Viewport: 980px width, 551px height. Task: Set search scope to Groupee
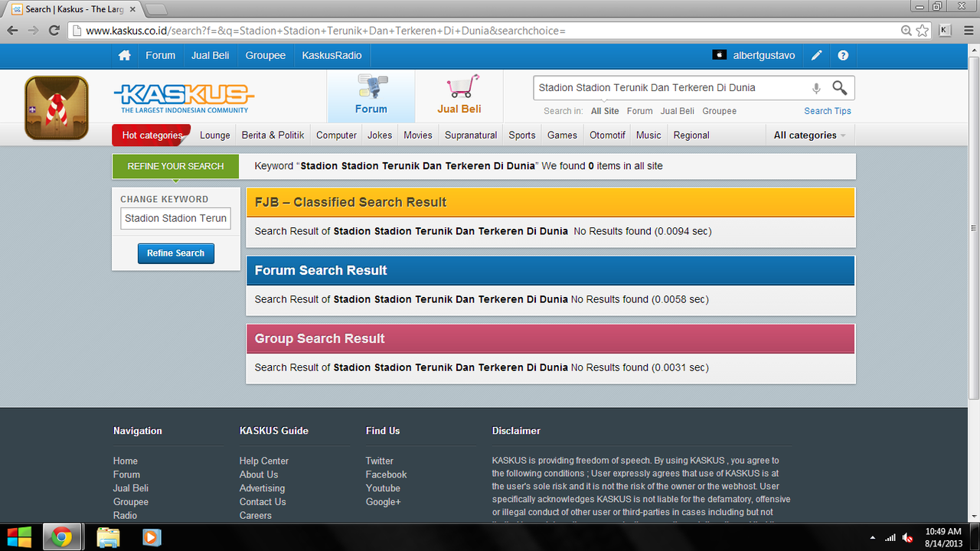720,111
